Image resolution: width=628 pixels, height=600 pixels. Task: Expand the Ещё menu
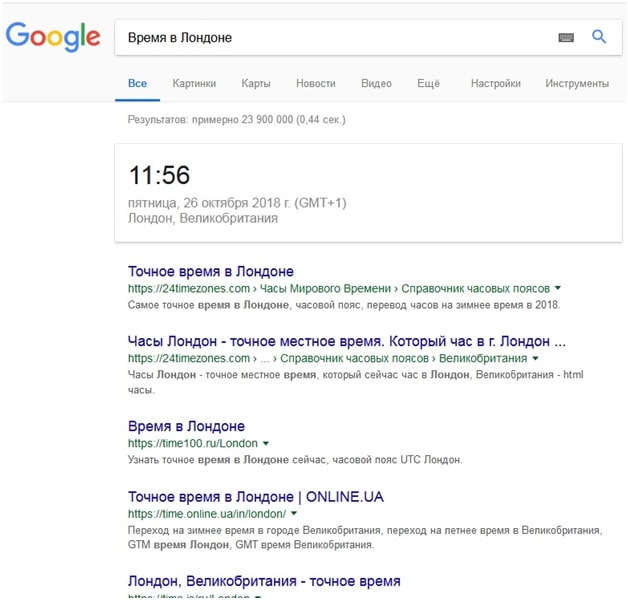pos(428,84)
